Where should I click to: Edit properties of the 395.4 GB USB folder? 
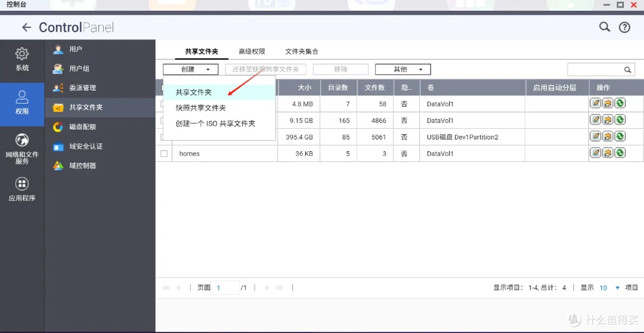pos(595,136)
